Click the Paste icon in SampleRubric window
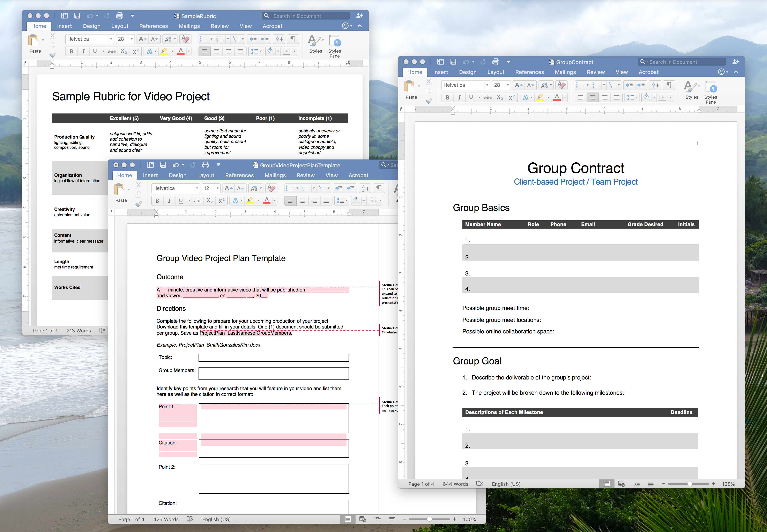Viewport: 767px width, 532px height. (x=33, y=40)
